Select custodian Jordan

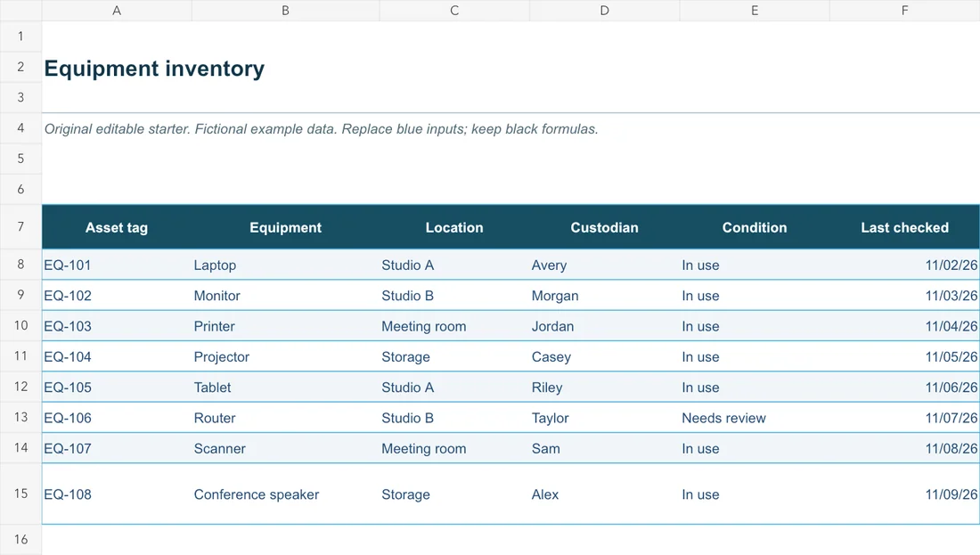coord(604,326)
